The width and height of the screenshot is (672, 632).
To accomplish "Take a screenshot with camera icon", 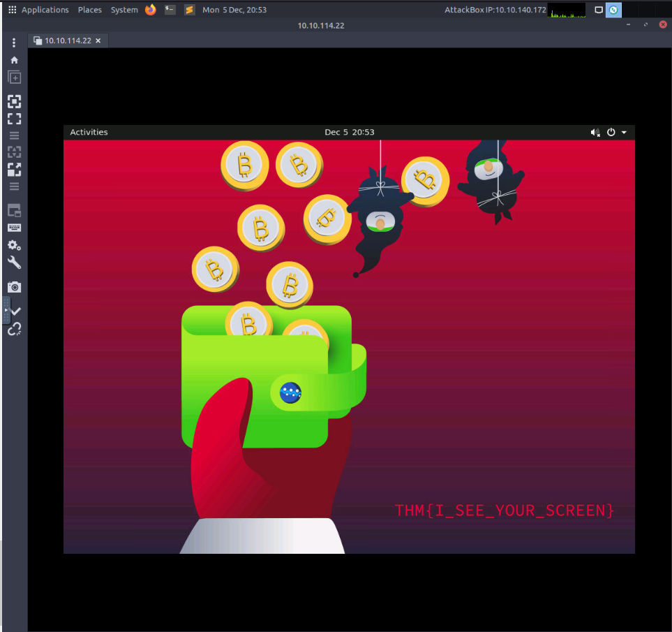I will point(14,287).
